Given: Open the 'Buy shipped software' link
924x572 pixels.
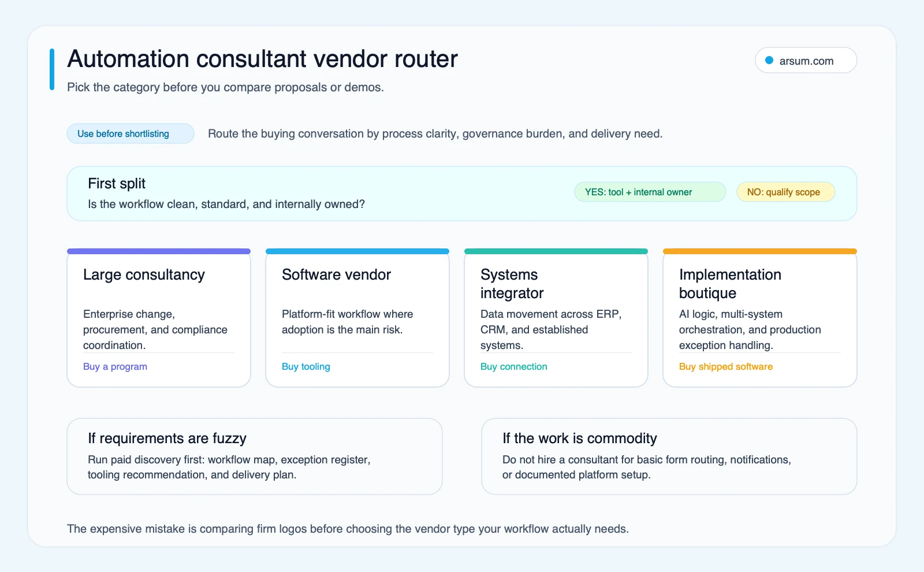Looking at the screenshot, I should click(x=726, y=366).
